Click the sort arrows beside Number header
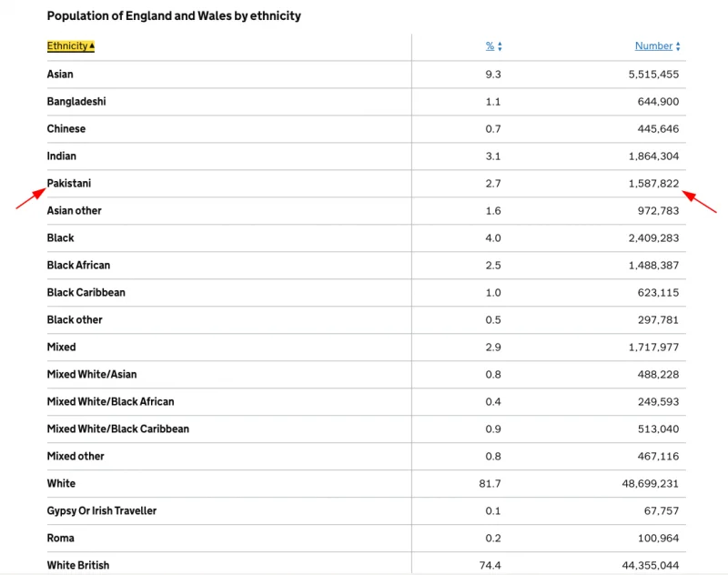This screenshot has width=728, height=575. pos(678,46)
